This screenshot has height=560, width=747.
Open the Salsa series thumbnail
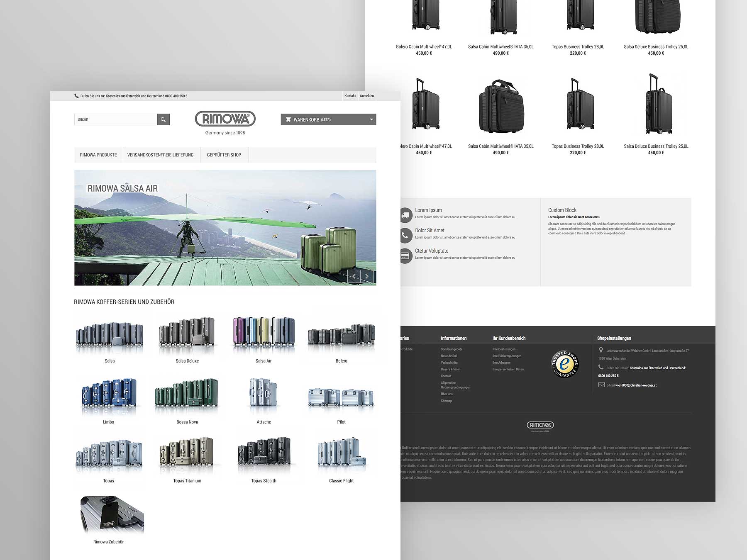pyautogui.click(x=110, y=335)
